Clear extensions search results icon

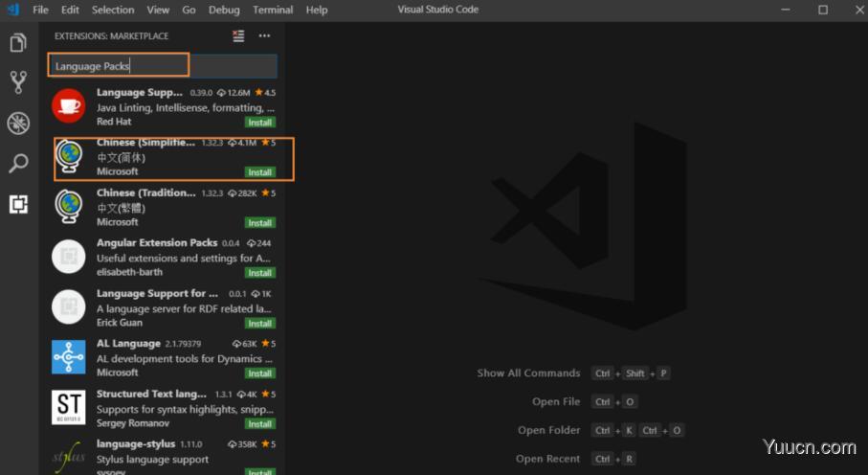238,36
